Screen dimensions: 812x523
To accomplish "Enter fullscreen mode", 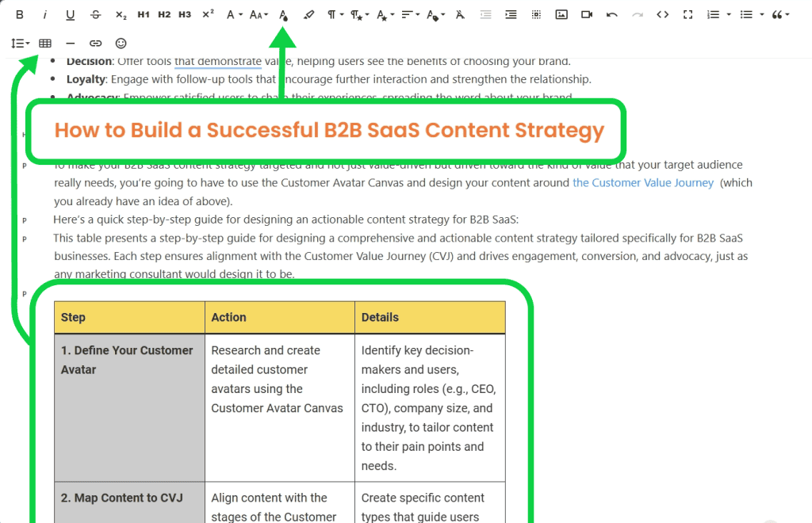I will click(x=688, y=14).
